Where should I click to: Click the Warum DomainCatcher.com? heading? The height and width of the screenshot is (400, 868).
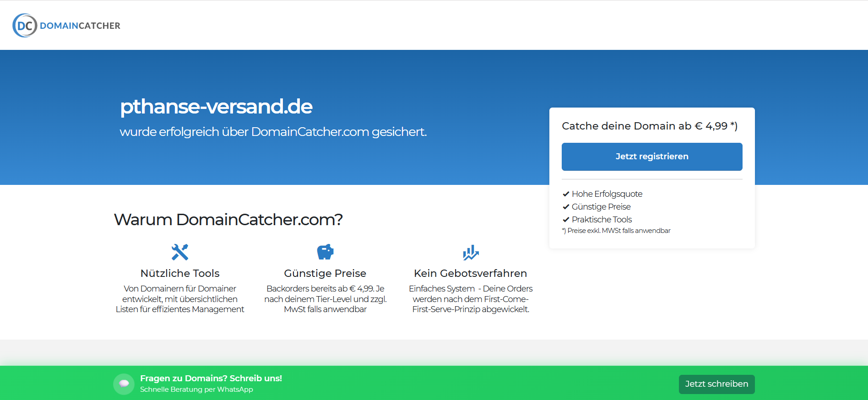coord(228,220)
